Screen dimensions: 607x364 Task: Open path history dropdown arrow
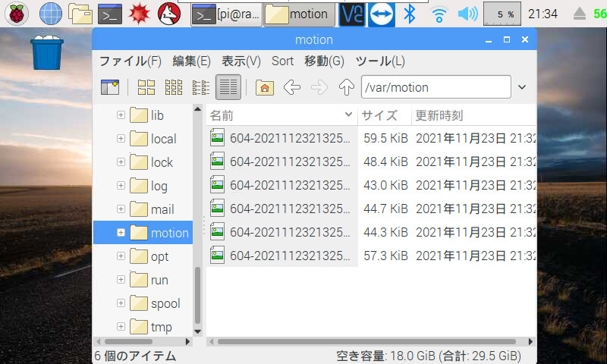point(522,87)
